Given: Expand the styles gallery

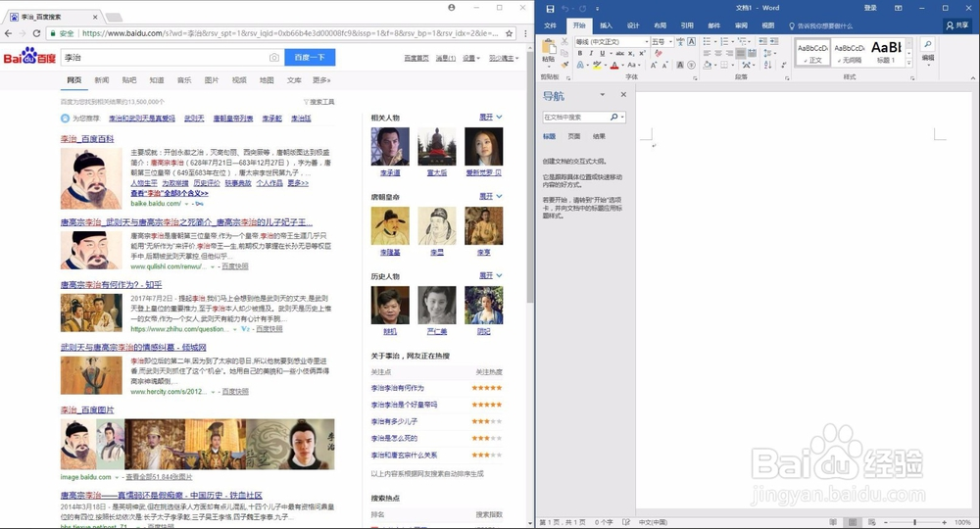Looking at the screenshot, I should click(909, 63).
